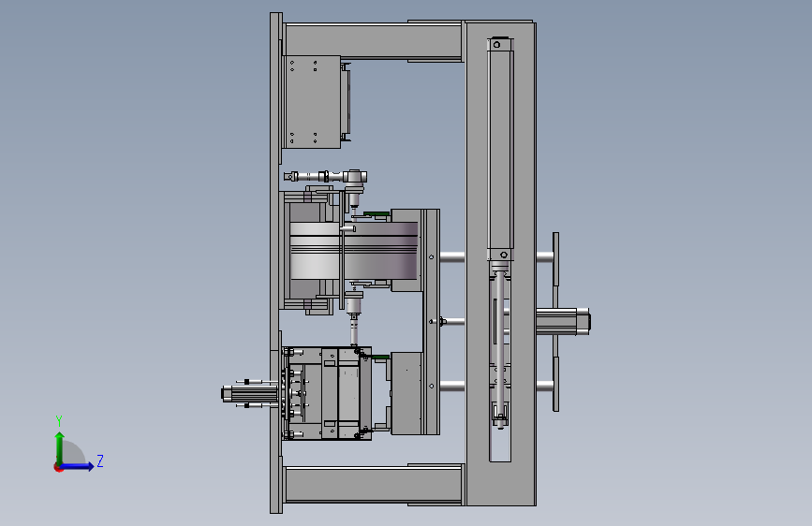Select the motor protruding from the lower left
The image size is (812, 526).
point(250,395)
